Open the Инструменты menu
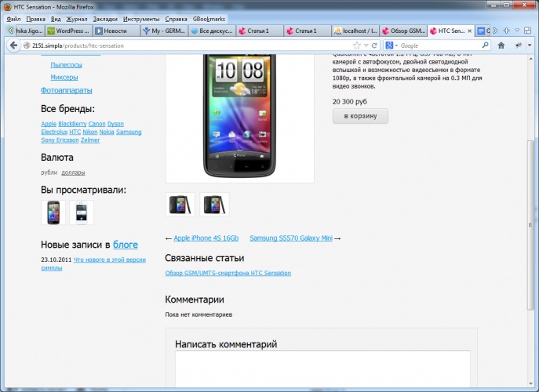 141,19
